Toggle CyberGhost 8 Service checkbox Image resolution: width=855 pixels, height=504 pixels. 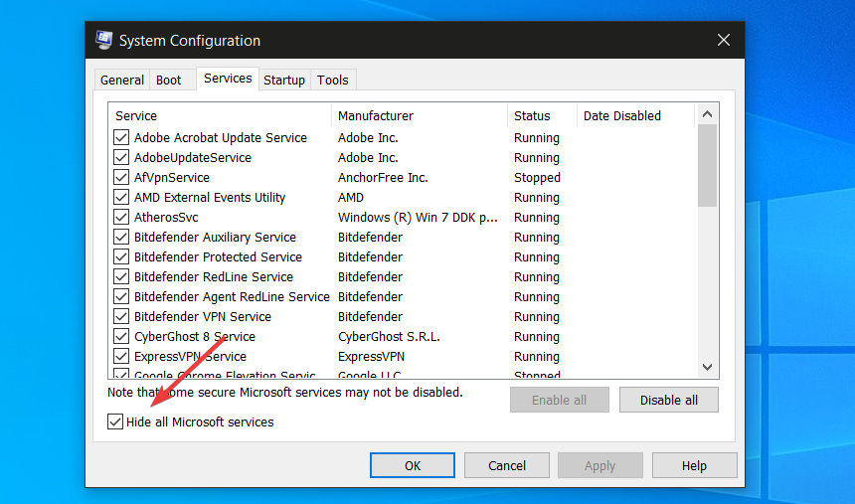tap(121, 337)
